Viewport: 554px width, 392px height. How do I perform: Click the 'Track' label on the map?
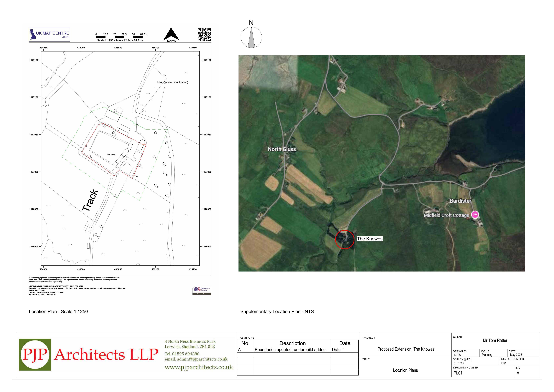coord(90,200)
